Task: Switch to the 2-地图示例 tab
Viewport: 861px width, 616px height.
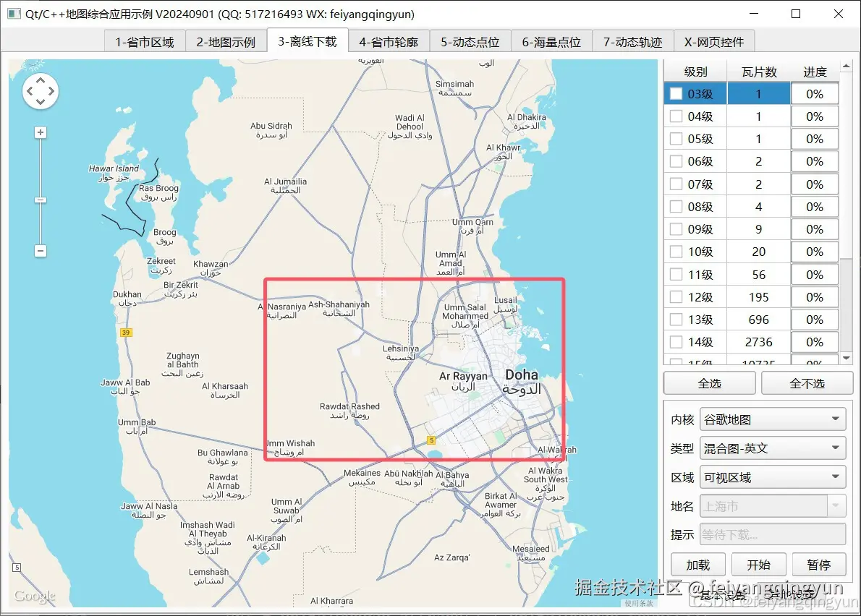Action: [x=226, y=42]
